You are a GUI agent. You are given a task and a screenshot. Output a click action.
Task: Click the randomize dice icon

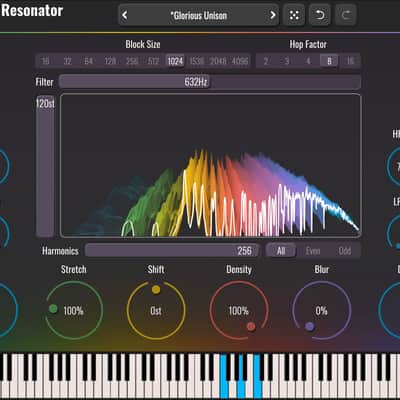coord(294,15)
